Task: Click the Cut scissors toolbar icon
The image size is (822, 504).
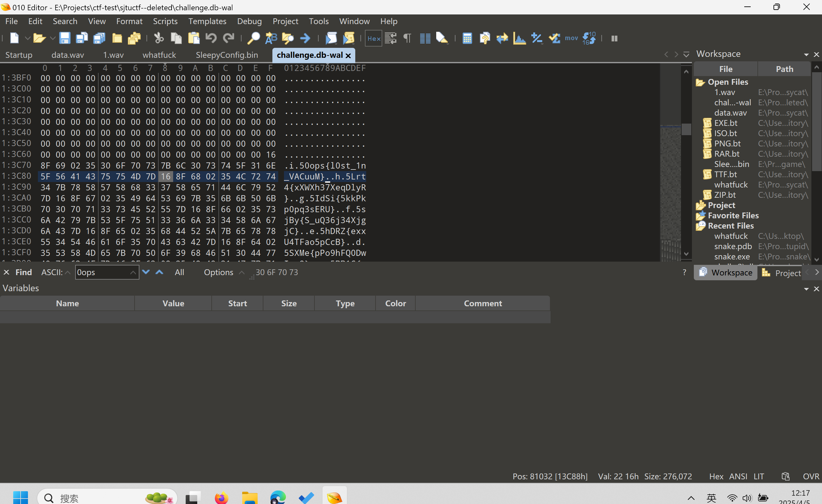Action: click(x=159, y=38)
